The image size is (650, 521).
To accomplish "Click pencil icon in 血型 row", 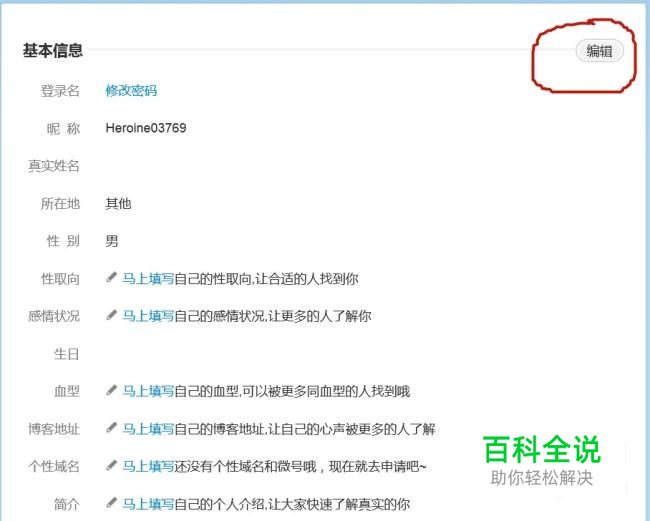I will click(x=111, y=390).
